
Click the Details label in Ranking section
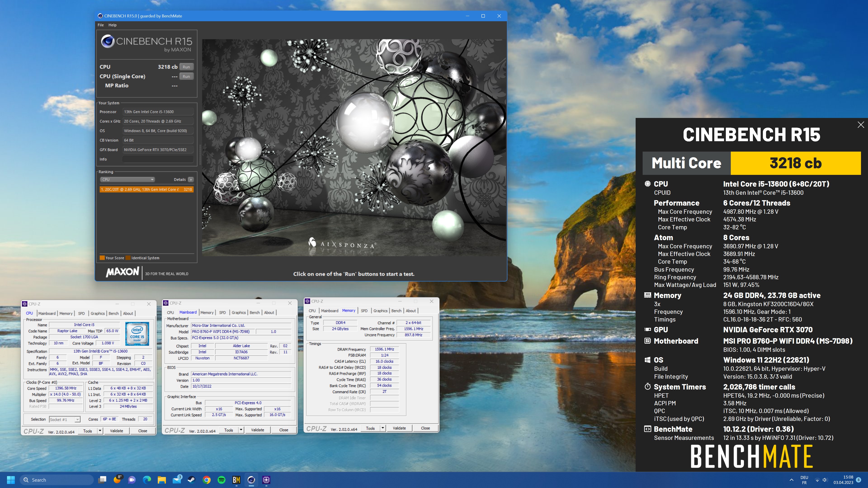pos(180,180)
